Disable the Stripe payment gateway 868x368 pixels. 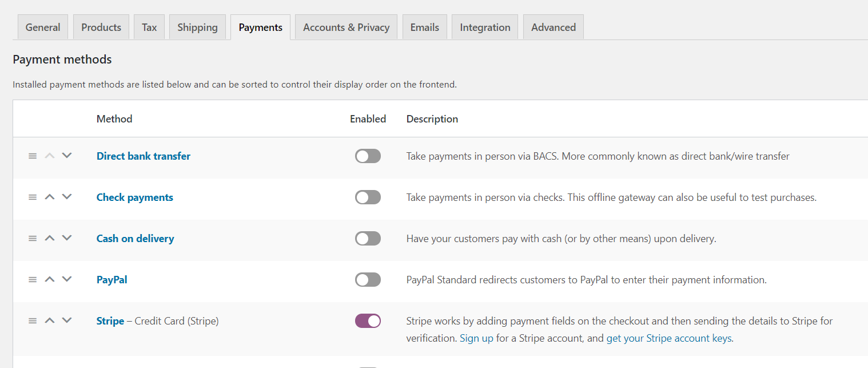click(368, 320)
